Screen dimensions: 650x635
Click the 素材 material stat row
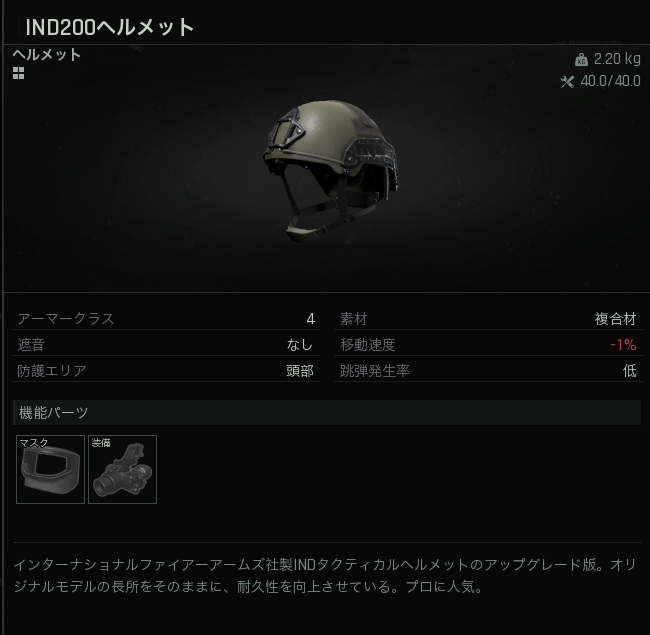pyautogui.click(x=488, y=319)
